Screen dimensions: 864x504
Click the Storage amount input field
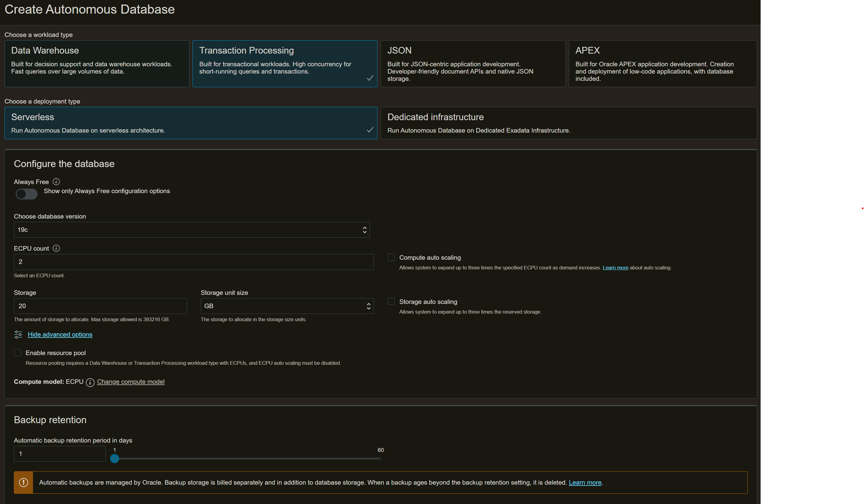point(100,306)
